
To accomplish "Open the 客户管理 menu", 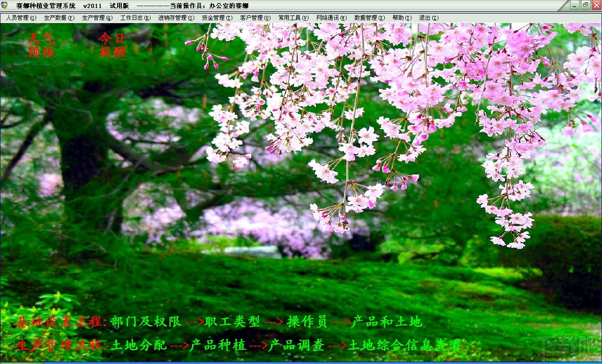I will [255, 18].
